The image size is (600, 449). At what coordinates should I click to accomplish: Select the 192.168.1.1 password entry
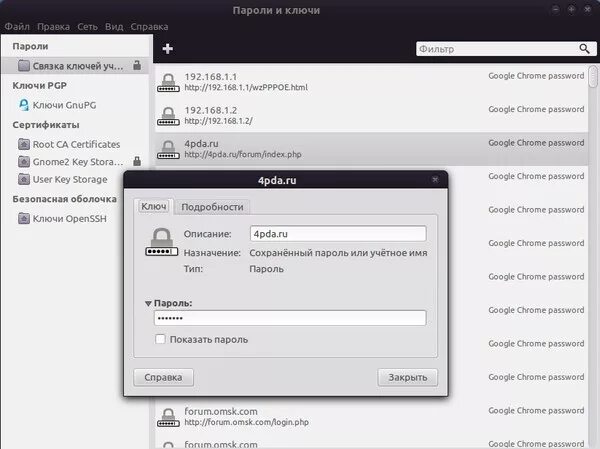[371, 82]
